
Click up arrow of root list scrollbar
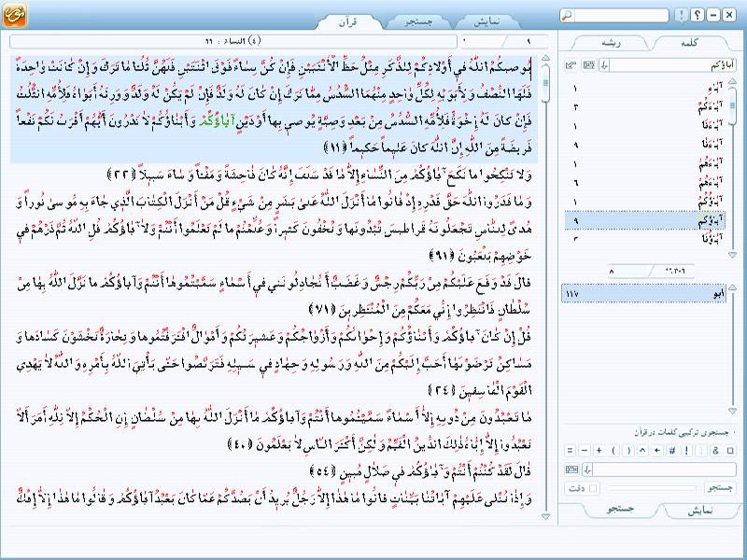click(733, 287)
